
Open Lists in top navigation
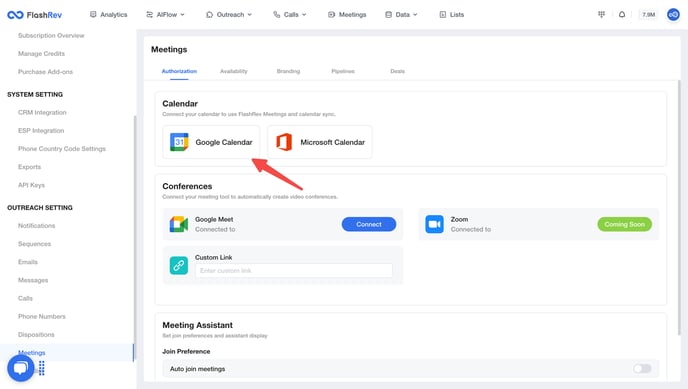coord(452,14)
